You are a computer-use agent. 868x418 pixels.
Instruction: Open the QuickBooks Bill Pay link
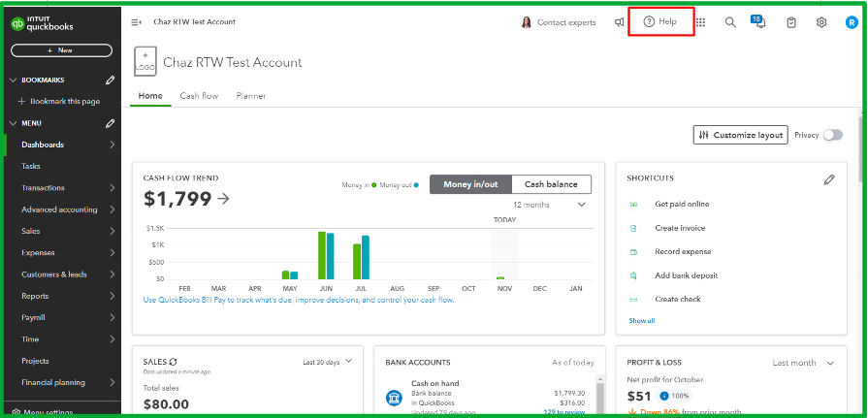(299, 300)
